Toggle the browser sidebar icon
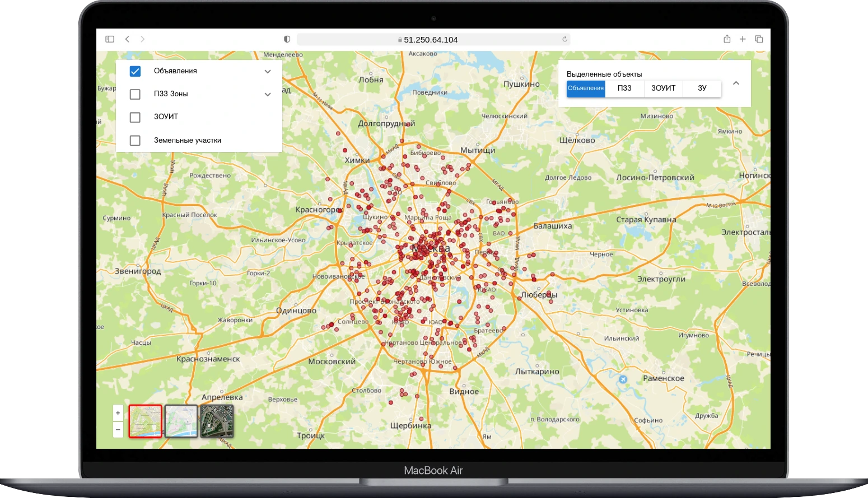868x498 pixels. point(110,39)
